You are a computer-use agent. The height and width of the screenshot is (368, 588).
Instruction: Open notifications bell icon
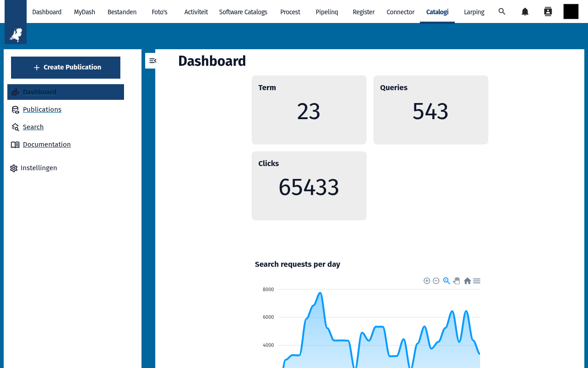pyautogui.click(x=525, y=11)
